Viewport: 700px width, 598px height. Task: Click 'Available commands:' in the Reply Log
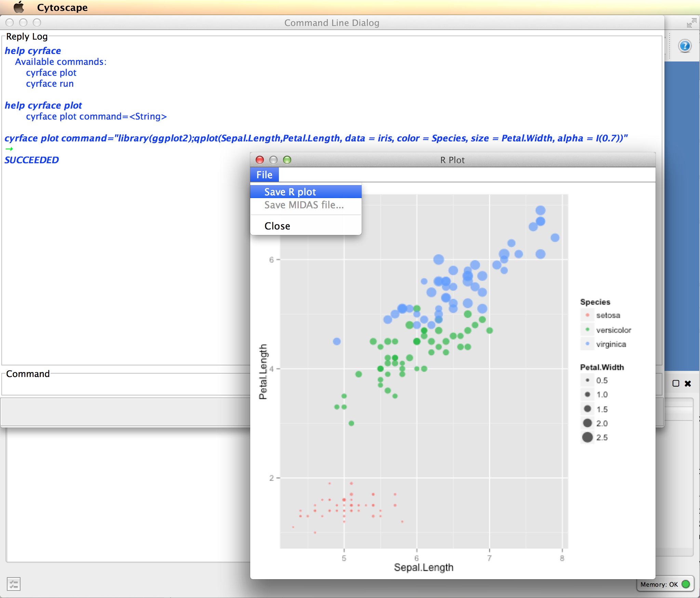coord(61,62)
